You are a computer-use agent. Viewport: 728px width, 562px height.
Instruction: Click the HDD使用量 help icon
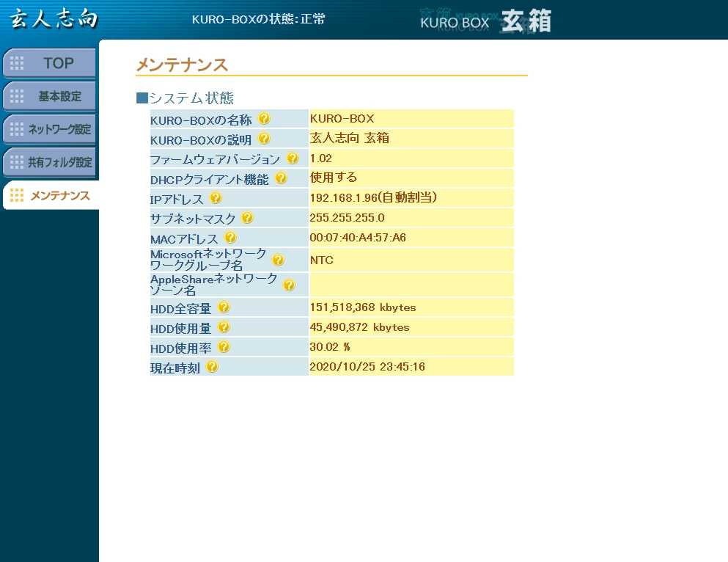click(224, 327)
